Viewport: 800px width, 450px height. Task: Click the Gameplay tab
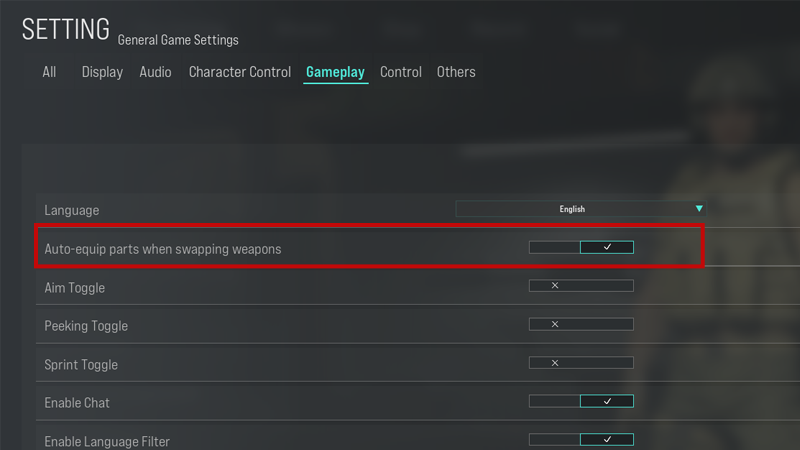335,72
